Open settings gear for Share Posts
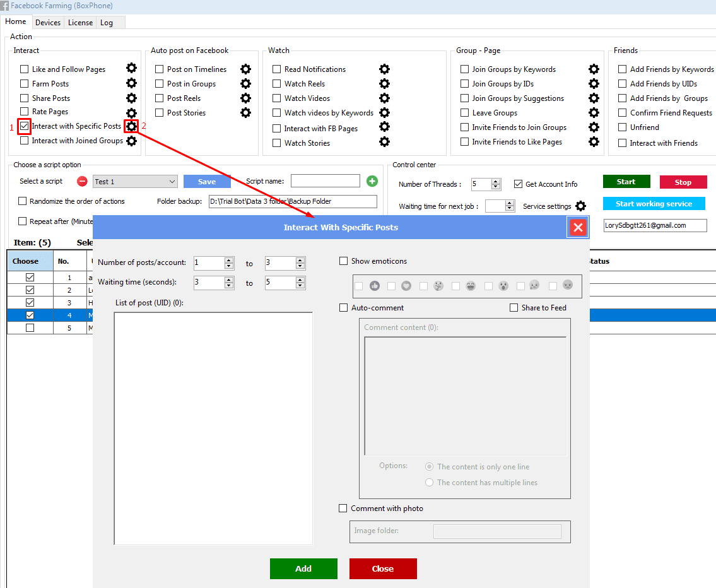 [x=131, y=98]
